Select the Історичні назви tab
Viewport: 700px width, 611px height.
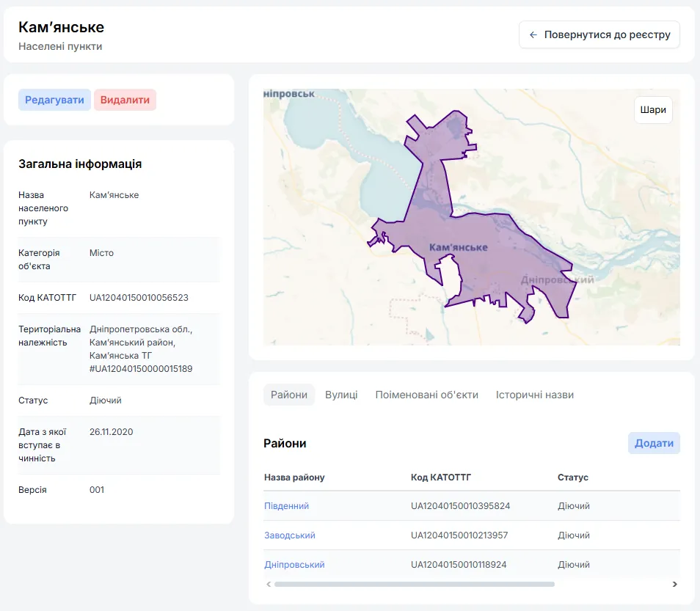pyautogui.click(x=535, y=395)
